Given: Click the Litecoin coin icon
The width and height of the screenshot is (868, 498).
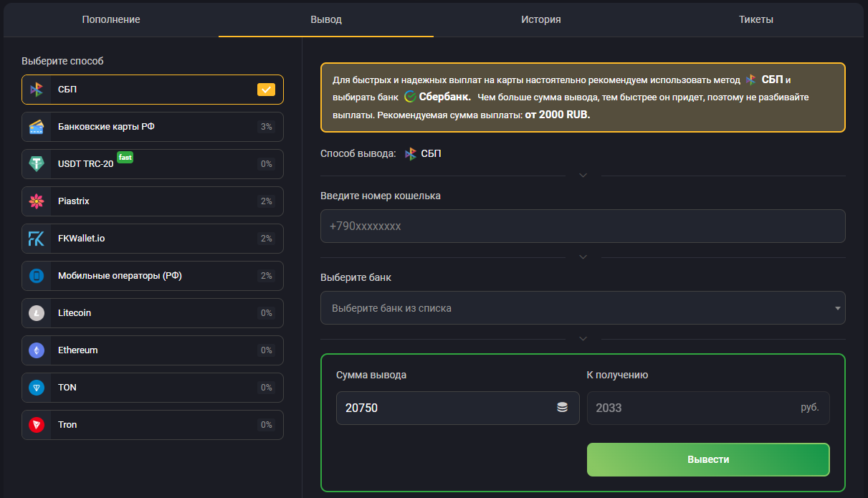Looking at the screenshot, I should (37, 313).
